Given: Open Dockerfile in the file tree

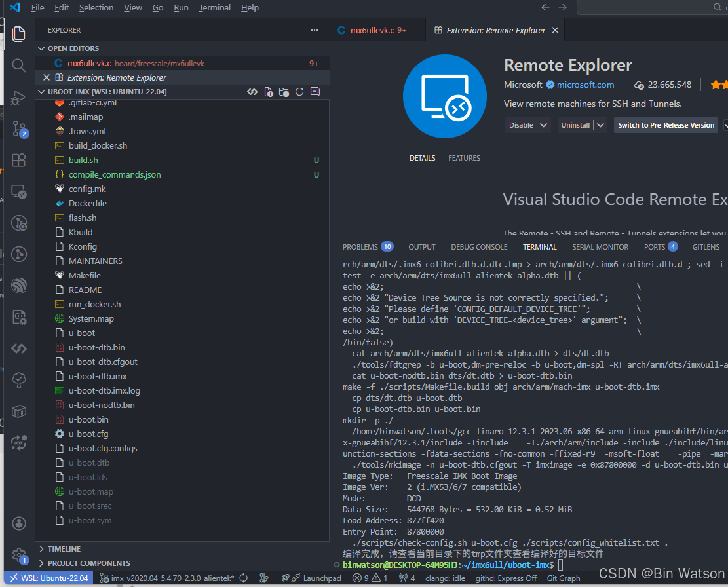Looking at the screenshot, I should pos(182,203).
